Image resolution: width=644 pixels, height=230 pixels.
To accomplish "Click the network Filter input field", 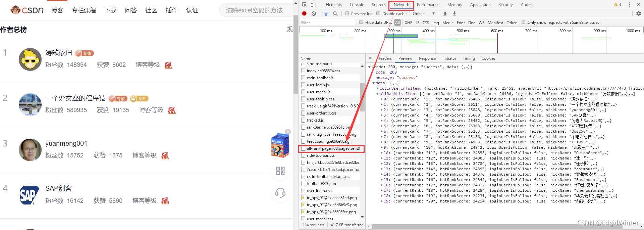I will (x=327, y=22).
